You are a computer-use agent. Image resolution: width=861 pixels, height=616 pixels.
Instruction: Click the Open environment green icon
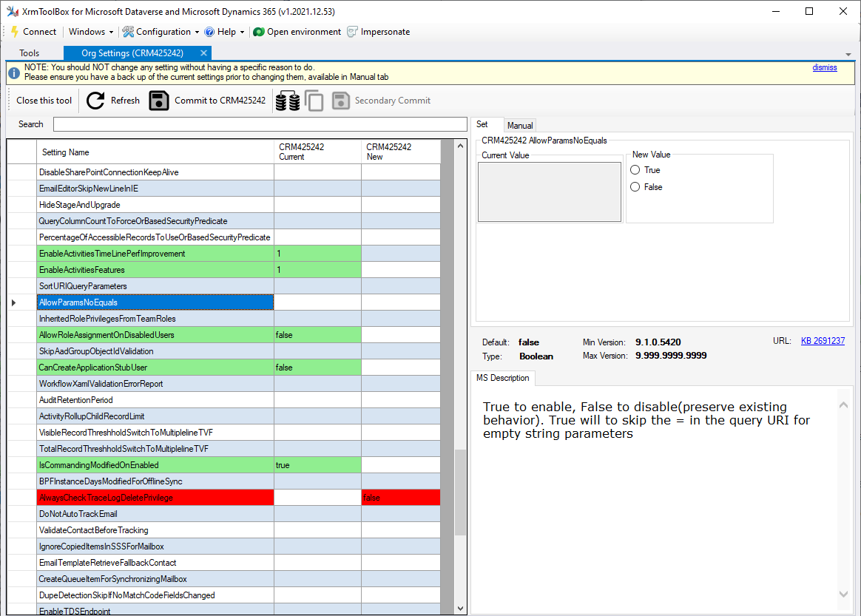click(x=259, y=32)
